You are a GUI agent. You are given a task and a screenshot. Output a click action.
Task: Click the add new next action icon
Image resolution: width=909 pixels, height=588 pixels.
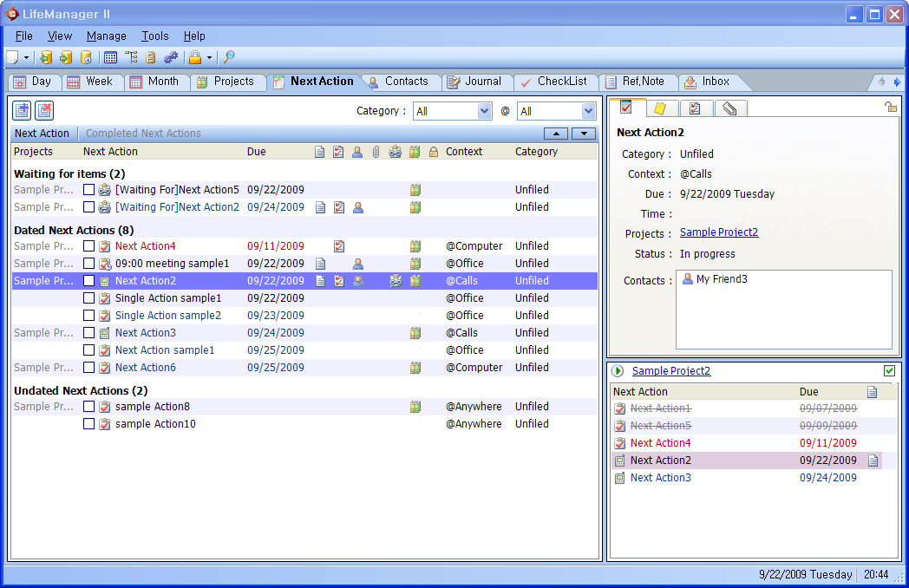click(22, 110)
